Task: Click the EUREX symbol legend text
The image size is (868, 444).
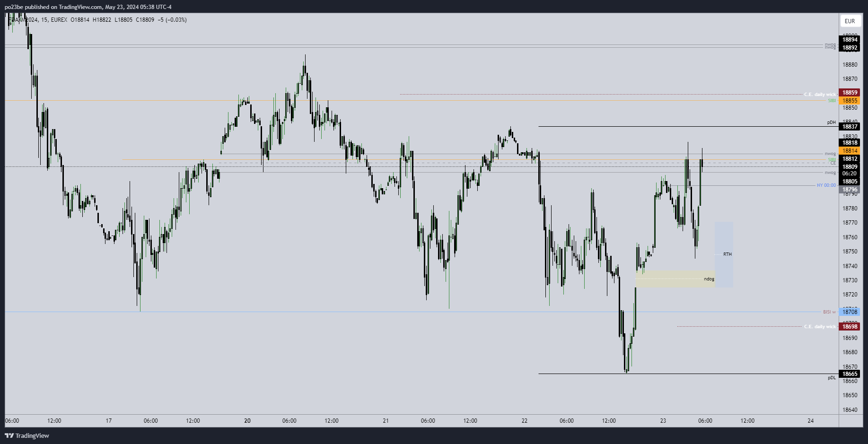Action: [x=59, y=20]
